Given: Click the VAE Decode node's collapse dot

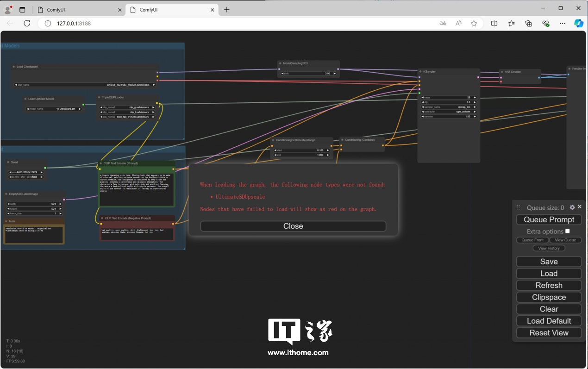Looking at the screenshot, I should (x=501, y=72).
